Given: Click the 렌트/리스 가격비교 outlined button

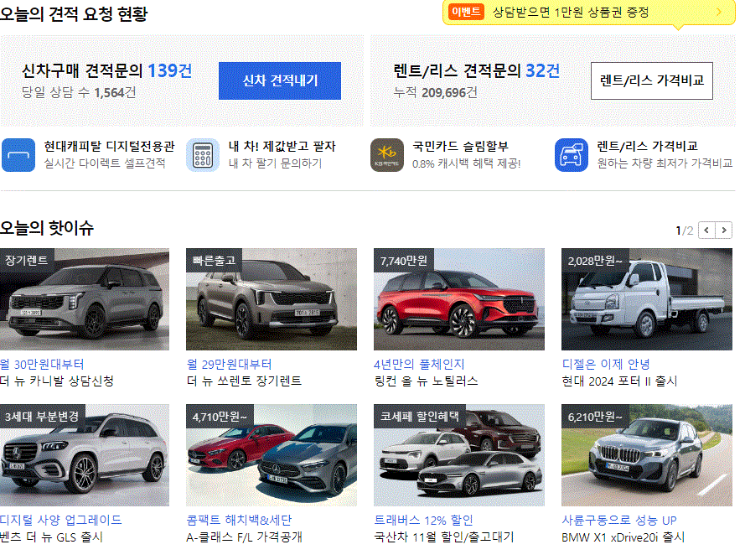Looking at the screenshot, I should 652,80.
